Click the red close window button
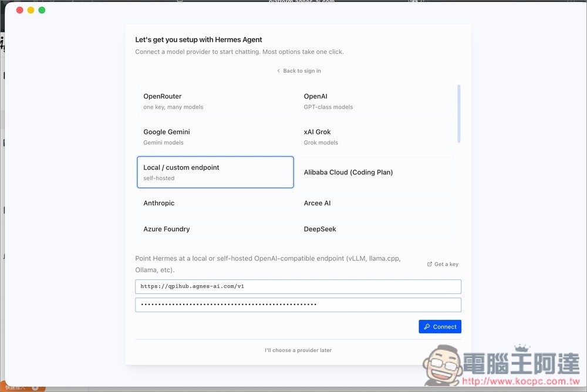The height and width of the screenshot is (392, 587). (20, 10)
